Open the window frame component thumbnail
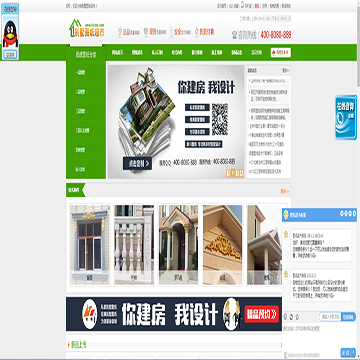 click(x=90, y=245)
